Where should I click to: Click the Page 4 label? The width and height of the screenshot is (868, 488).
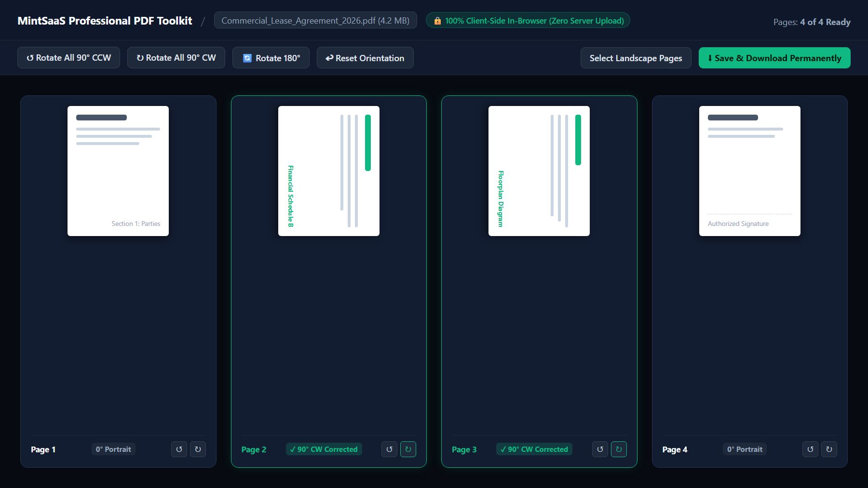675,449
